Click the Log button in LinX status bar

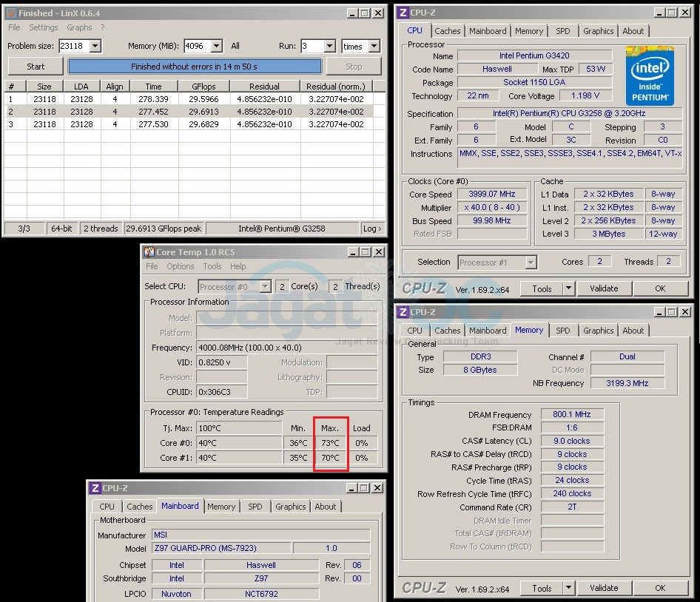372,229
